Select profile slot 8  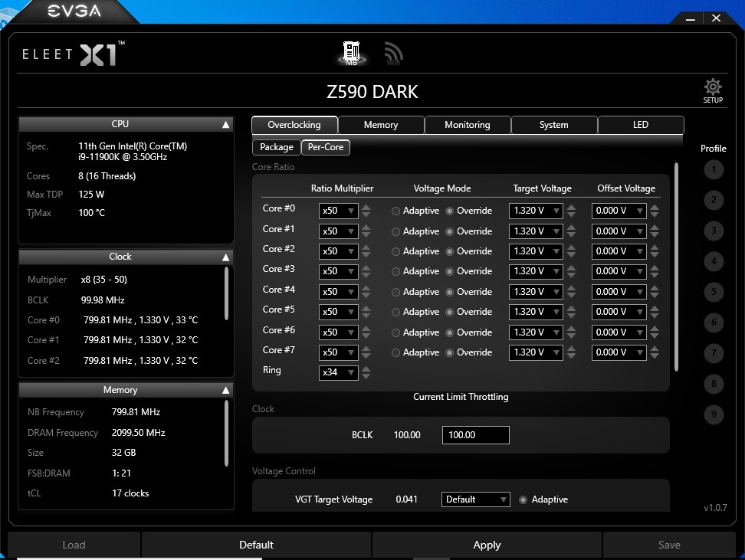713,384
